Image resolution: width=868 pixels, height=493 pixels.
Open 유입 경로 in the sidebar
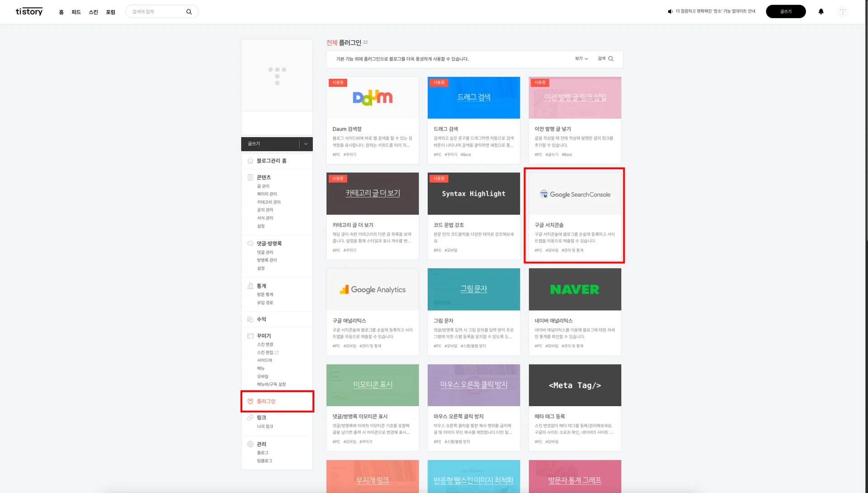click(x=265, y=303)
